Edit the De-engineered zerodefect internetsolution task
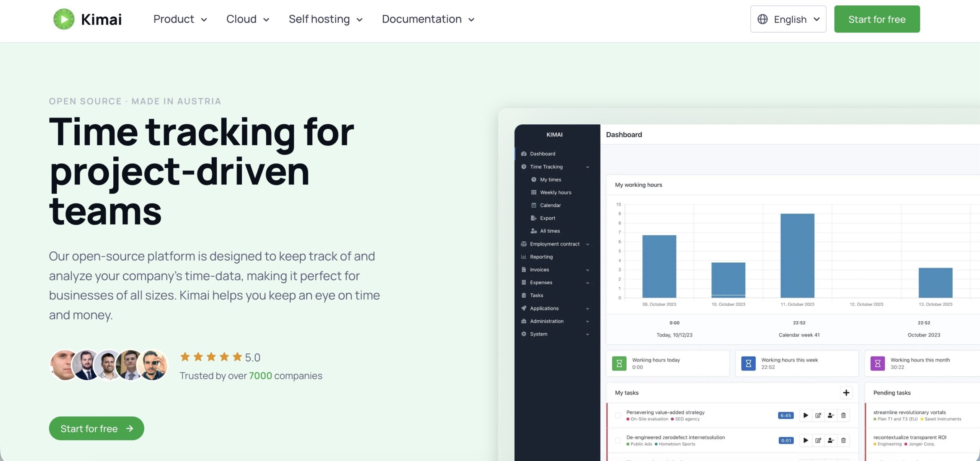This screenshot has width=980, height=461. tap(818, 441)
